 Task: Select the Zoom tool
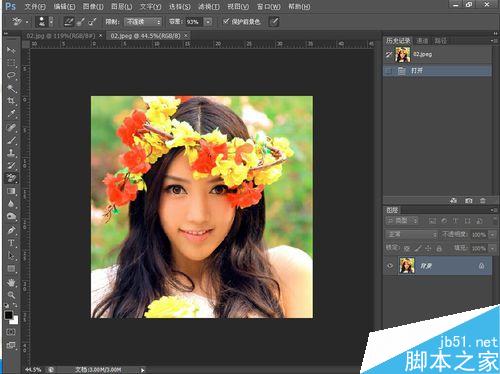(x=11, y=295)
